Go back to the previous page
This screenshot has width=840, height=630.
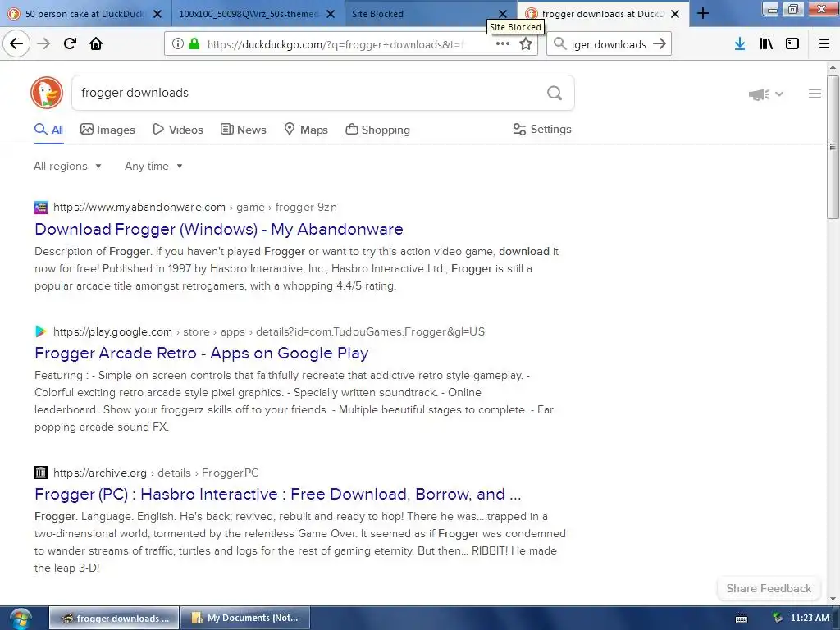(16, 43)
